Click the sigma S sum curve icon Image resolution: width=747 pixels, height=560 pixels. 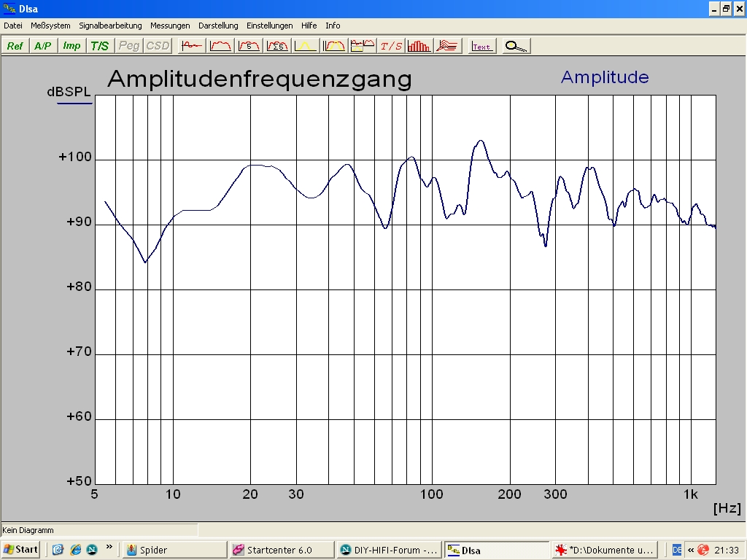coord(277,46)
